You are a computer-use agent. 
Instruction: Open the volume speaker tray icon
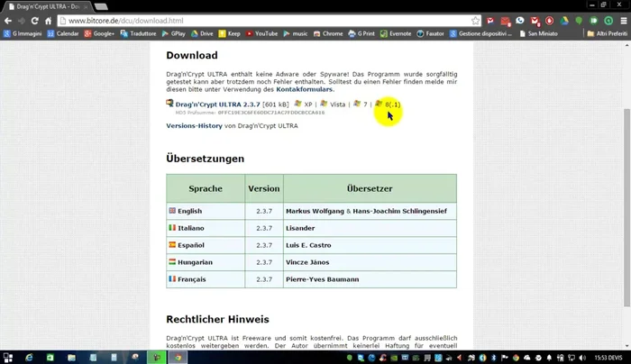coord(582,358)
